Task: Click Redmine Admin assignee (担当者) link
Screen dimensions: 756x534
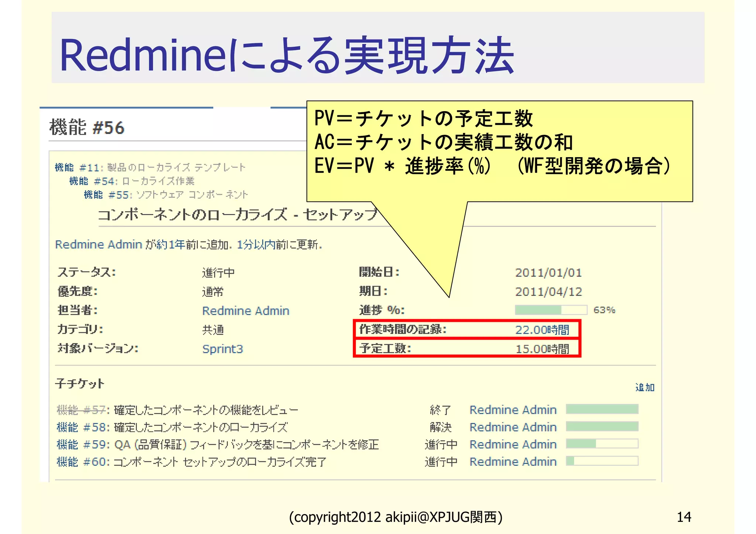Action: pyautogui.click(x=245, y=311)
